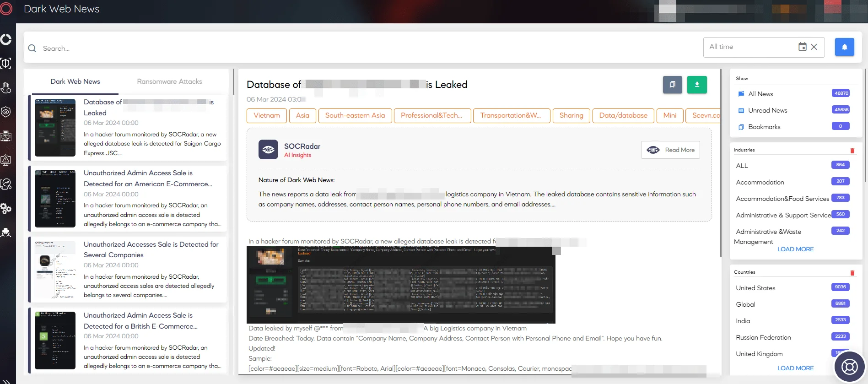The width and height of the screenshot is (868, 384).
Task: Clear the All time date filter
Action: click(814, 47)
